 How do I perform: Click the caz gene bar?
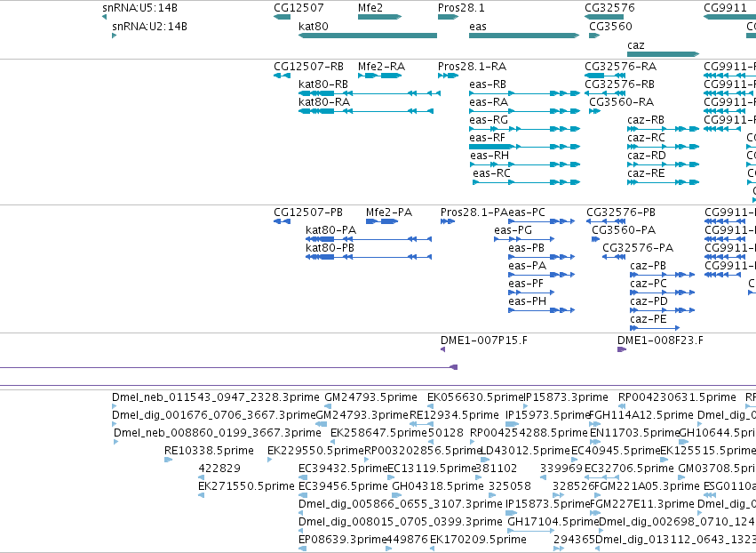click(x=664, y=54)
